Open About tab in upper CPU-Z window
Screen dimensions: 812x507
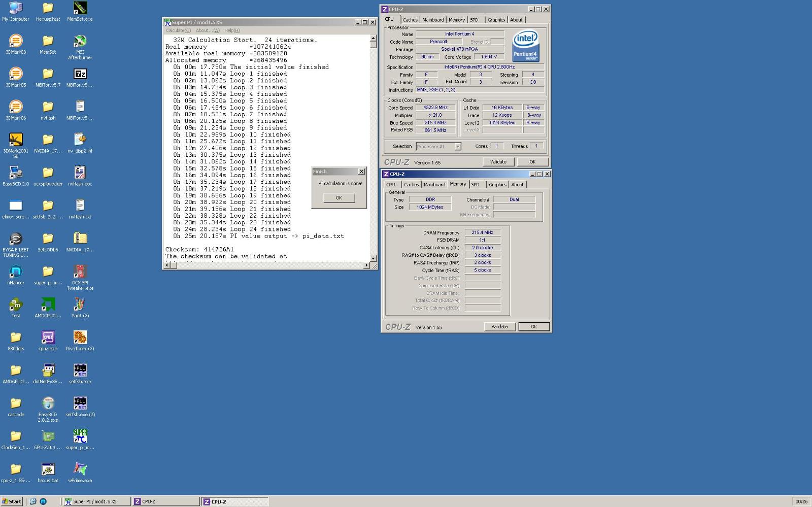coord(516,20)
